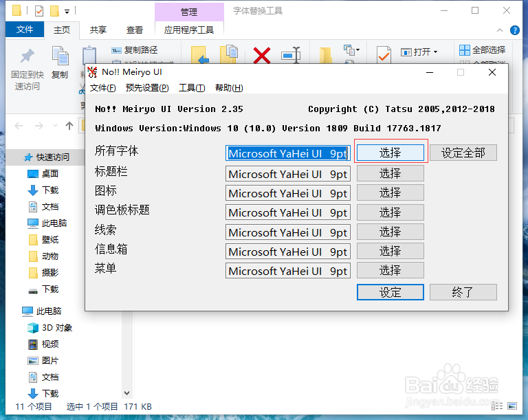
Task: Click the Help question mark icon
Action: pyautogui.click(x=514, y=30)
